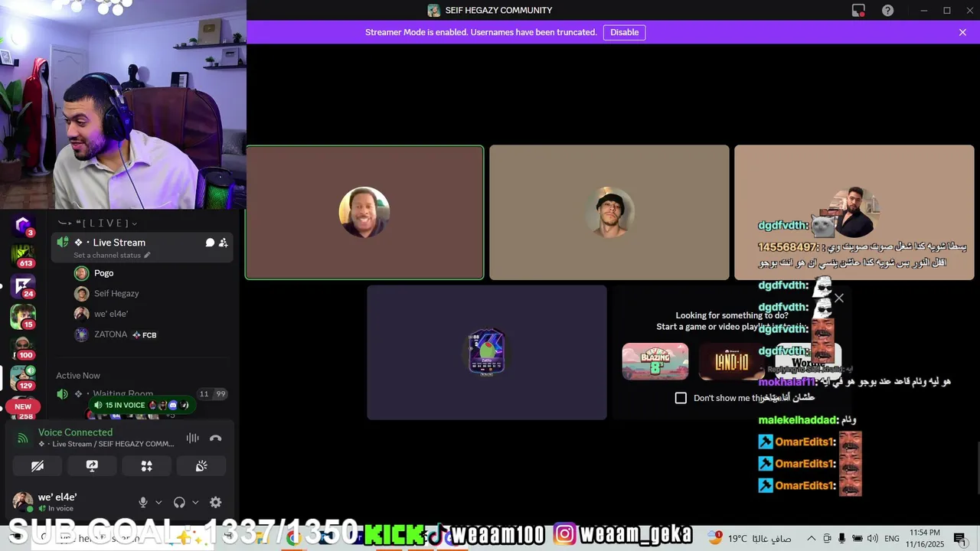This screenshot has width=980, height=551.
Task: Start an activity button
Action: pos(147,466)
